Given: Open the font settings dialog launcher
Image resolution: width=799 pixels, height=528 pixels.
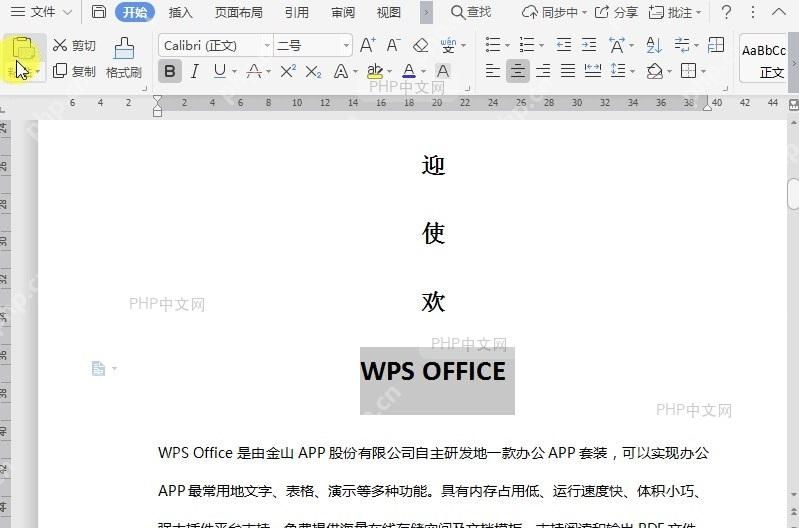Looking at the screenshot, I should tap(467, 88).
